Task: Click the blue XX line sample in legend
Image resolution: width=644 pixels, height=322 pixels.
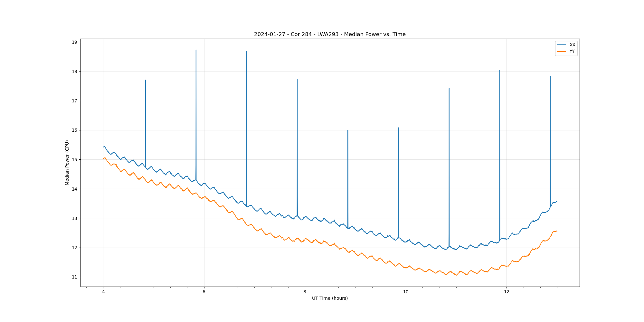Action: [562, 45]
